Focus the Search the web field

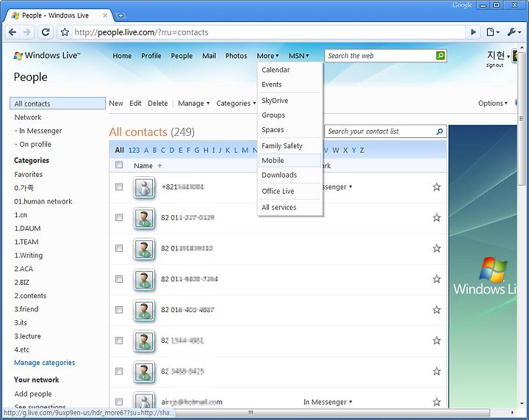tap(381, 56)
